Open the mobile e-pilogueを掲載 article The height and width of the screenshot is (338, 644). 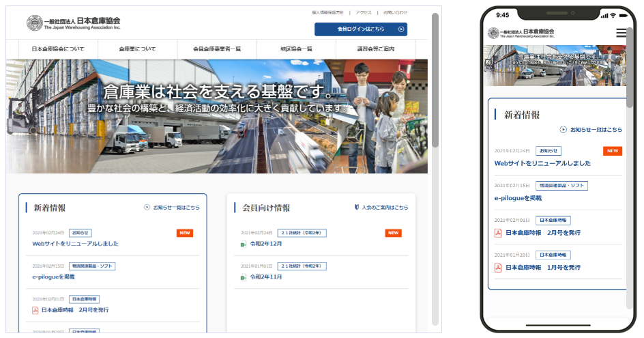tap(518, 198)
